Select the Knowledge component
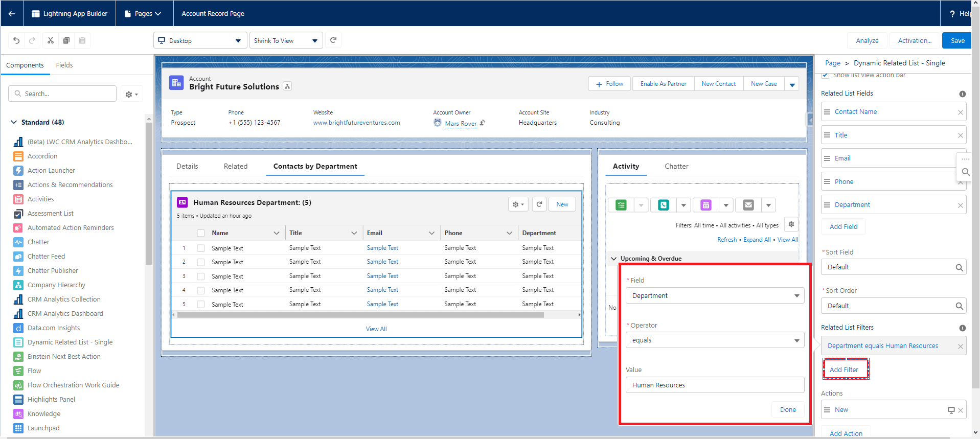This screenshot has height=439, width=980. point(44,414)
